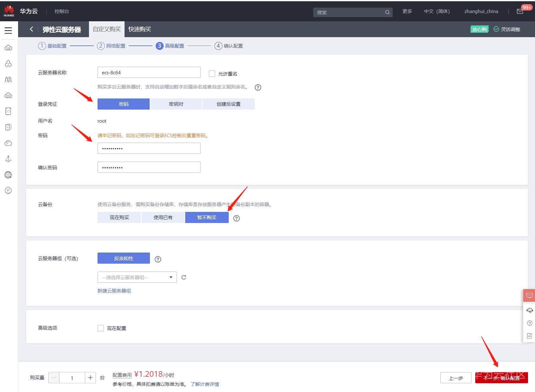Tick the 允许重名 checkbox
Screen dimensions: 535x392
coord(212,74)
